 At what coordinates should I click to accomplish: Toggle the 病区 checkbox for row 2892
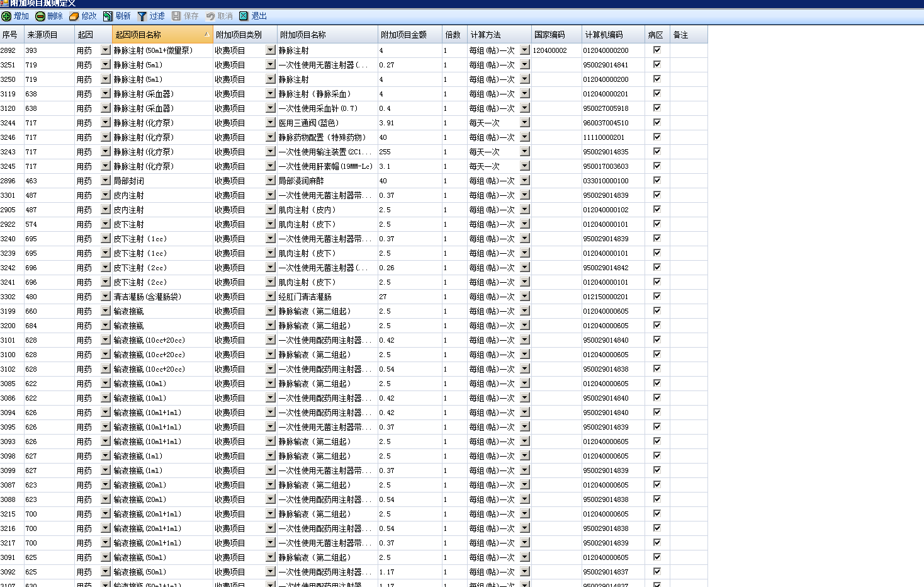pyautogui.click(x=657, y=50)
